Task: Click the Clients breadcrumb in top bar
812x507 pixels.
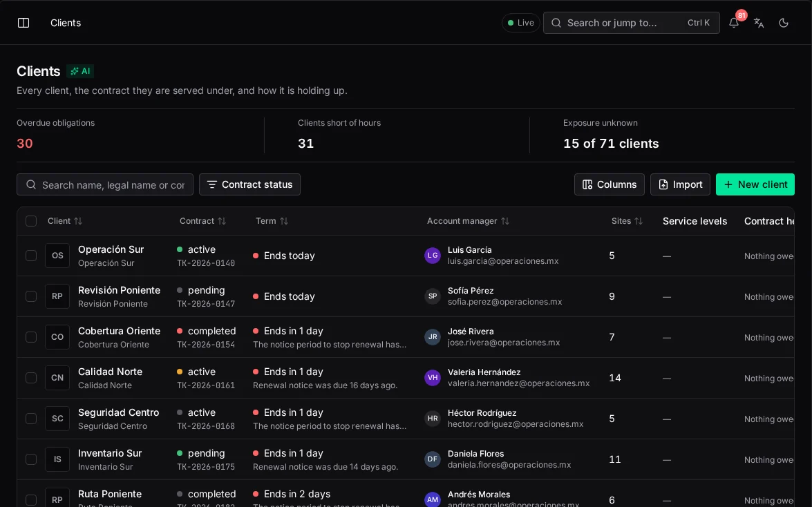Action: click(66, 23)
